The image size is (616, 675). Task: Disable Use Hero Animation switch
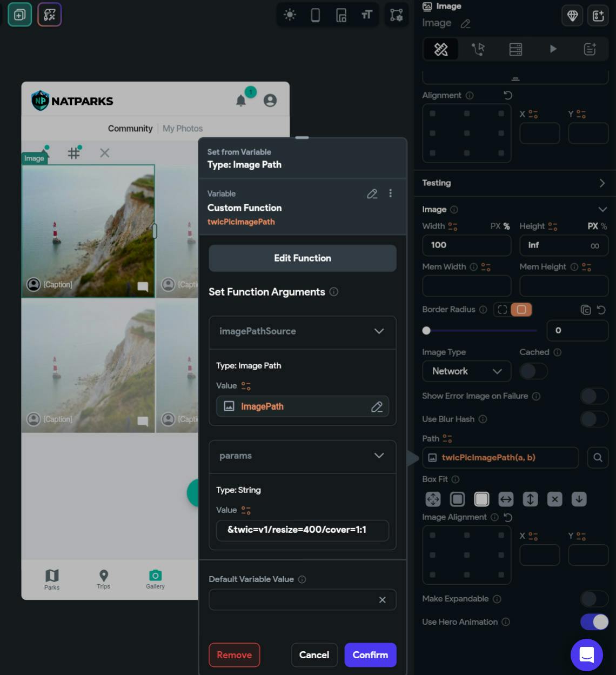point(594,622)
